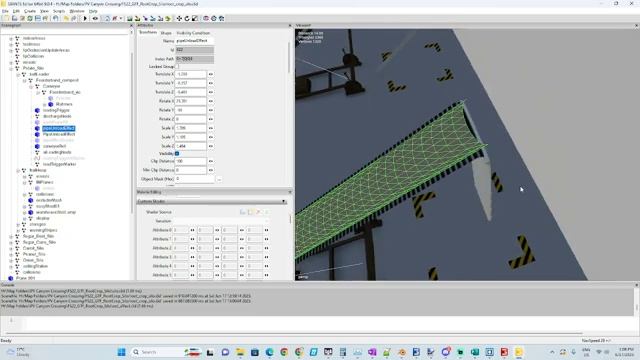Collapse the Potato_Silo tree node
This screenshot has height=360, width=640.
tap(11, 68)
